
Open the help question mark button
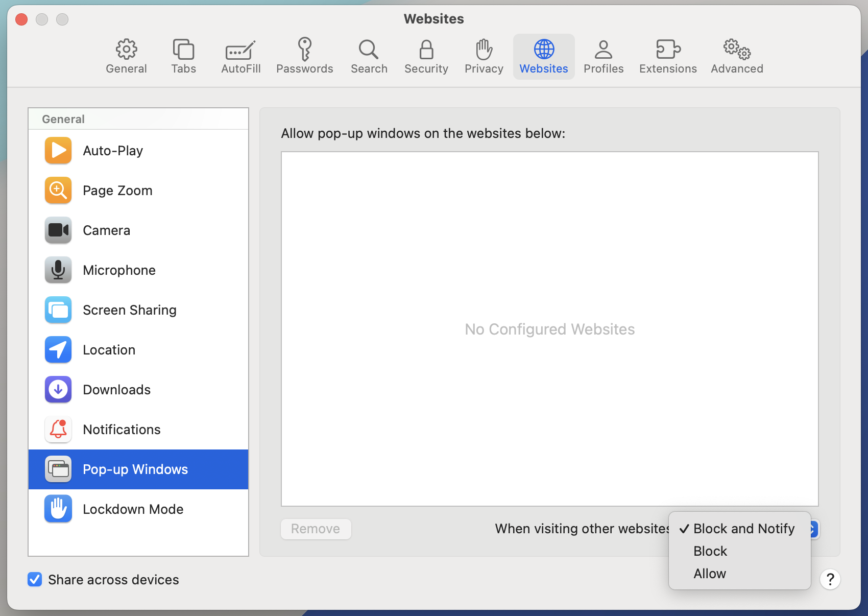click(830, 579)
